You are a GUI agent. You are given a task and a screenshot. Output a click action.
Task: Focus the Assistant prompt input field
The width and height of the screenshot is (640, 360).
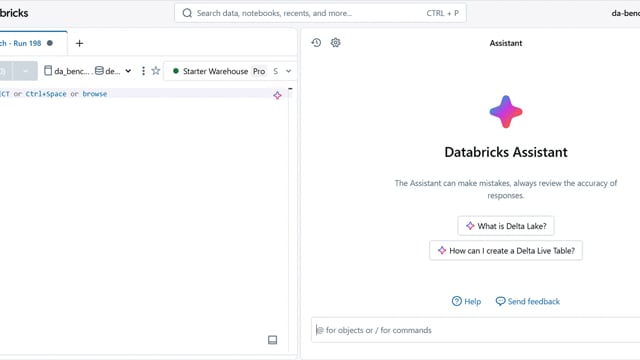(x=476, y=330)
